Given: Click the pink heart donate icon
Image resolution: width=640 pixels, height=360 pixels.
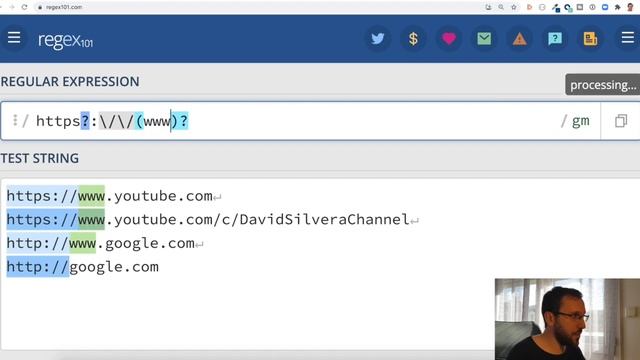Looking at the screenshot, I should (x=449, y=39).
